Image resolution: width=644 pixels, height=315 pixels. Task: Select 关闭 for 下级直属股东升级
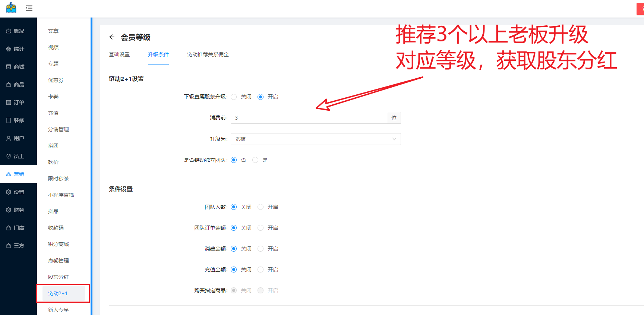tap(234, 97)
